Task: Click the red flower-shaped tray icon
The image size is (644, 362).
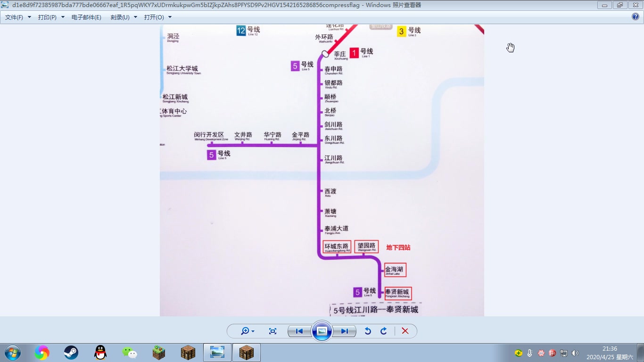Action: coord(541,353)
